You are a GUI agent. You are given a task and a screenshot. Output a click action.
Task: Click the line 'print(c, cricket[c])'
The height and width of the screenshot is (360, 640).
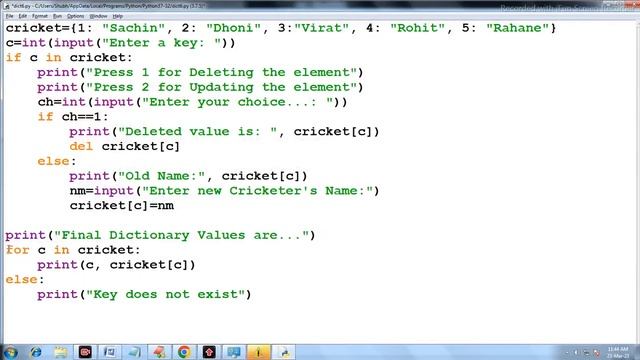point(116,265)
